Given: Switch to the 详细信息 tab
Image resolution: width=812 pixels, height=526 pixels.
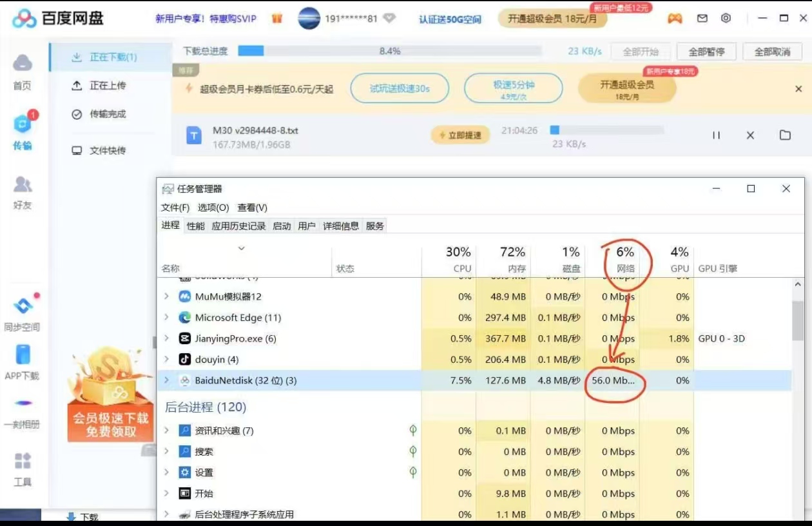Looking at the screenshot, I should [341, 226].
